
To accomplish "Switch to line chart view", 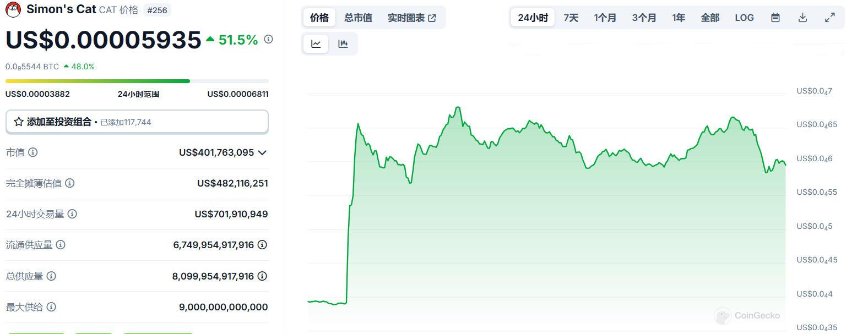I will [x=316, y=44].
